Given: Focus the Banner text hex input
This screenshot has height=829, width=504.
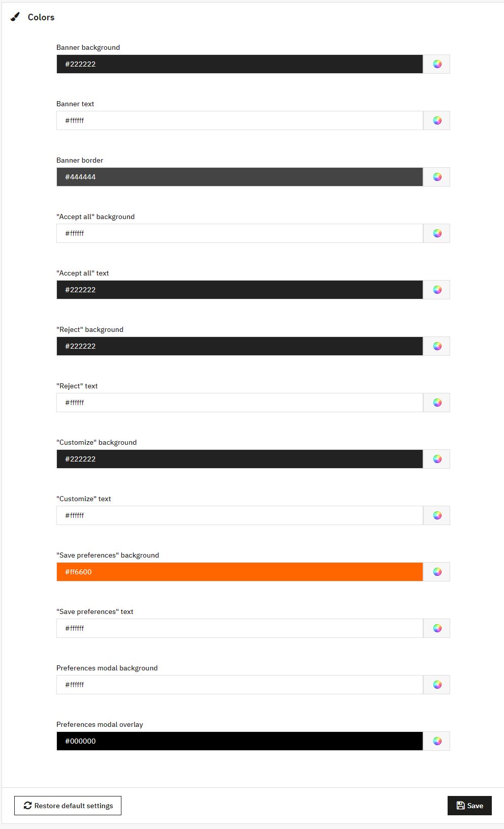Looking at the screenshot, I should [x=240, y=120].
